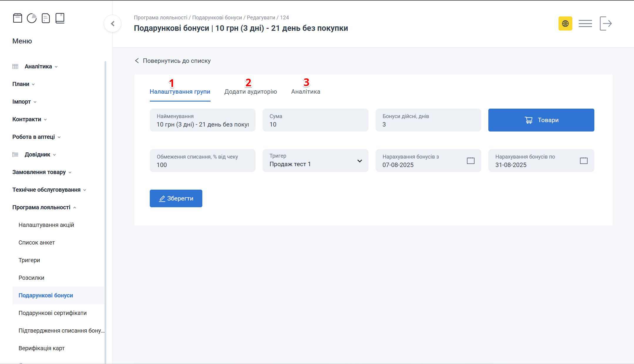
Task: Select 'Подарункові сертифікати' in the sidebar
Action: pyautogui.click(x=53, y=313)
